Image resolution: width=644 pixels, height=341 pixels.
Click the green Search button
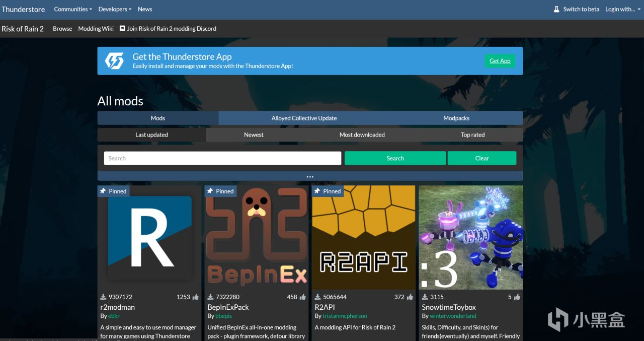[x=395, y=158]
